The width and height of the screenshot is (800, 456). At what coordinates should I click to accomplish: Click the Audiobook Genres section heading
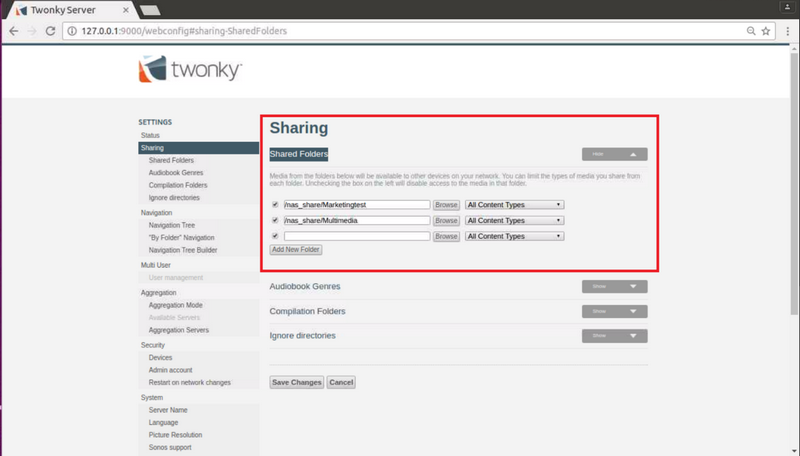305,286
